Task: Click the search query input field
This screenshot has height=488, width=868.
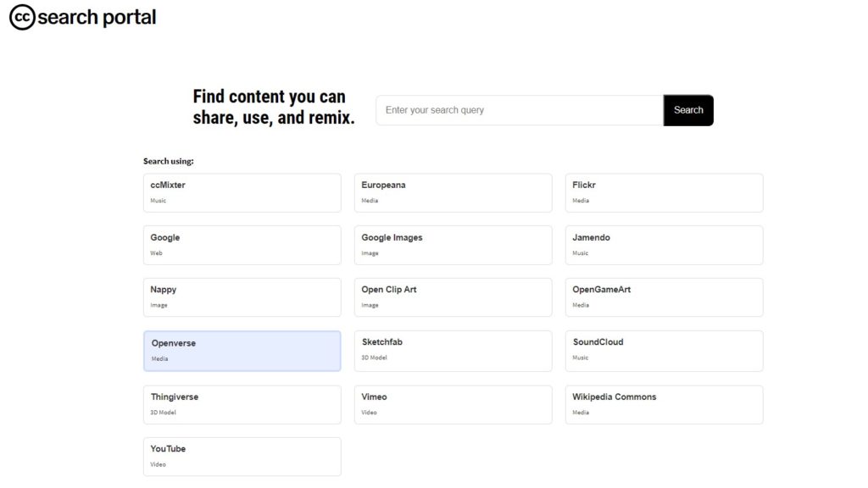Action: (x=519, y=110)
